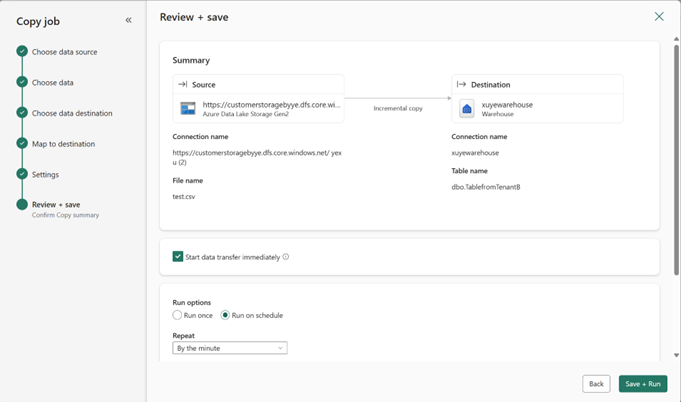Viewport: 681px width, 402px height.
Task: Select the Run once option
Action: pyautogui.click(x=178, y=315)
